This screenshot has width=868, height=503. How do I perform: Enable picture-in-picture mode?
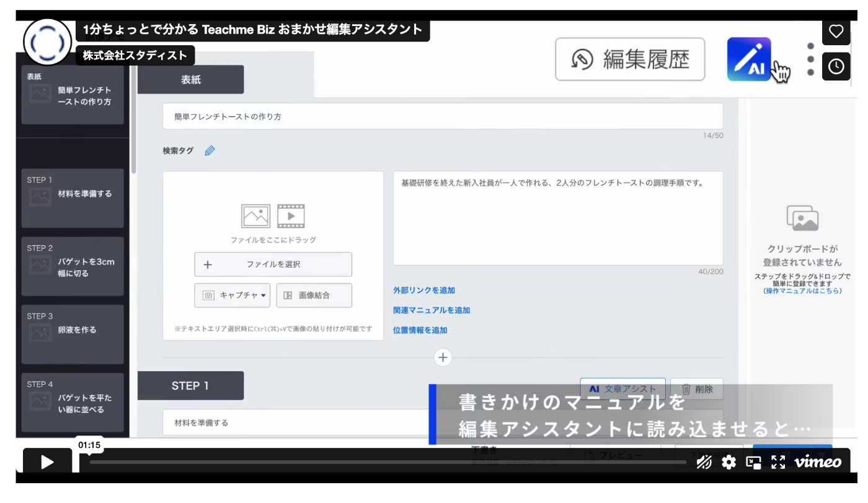(x=753, y=462)
